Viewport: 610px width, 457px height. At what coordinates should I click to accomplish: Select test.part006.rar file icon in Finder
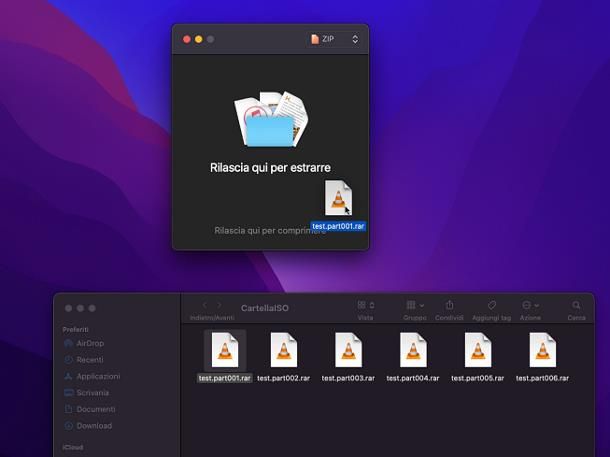point(543,350)
